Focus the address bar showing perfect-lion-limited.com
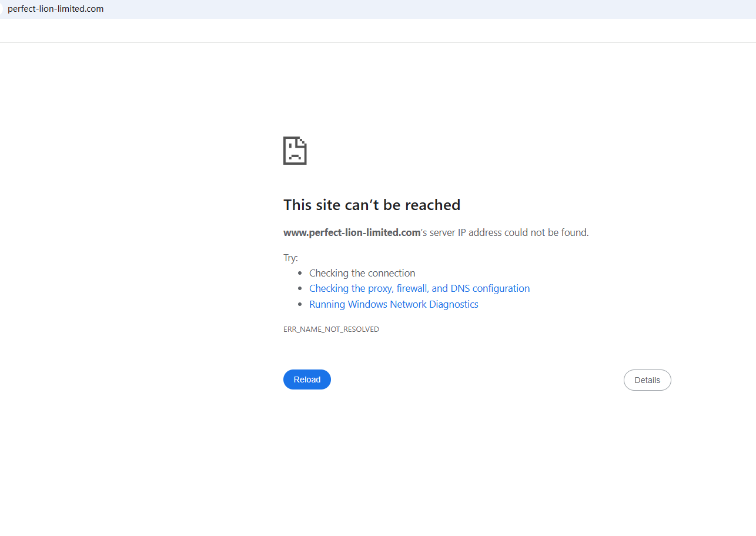 [56, 9]
